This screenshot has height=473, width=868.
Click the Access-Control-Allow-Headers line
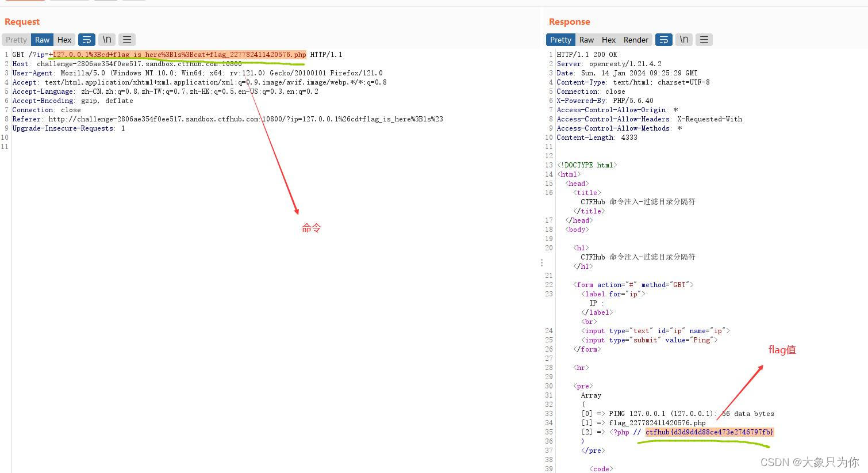coord(649,119)
